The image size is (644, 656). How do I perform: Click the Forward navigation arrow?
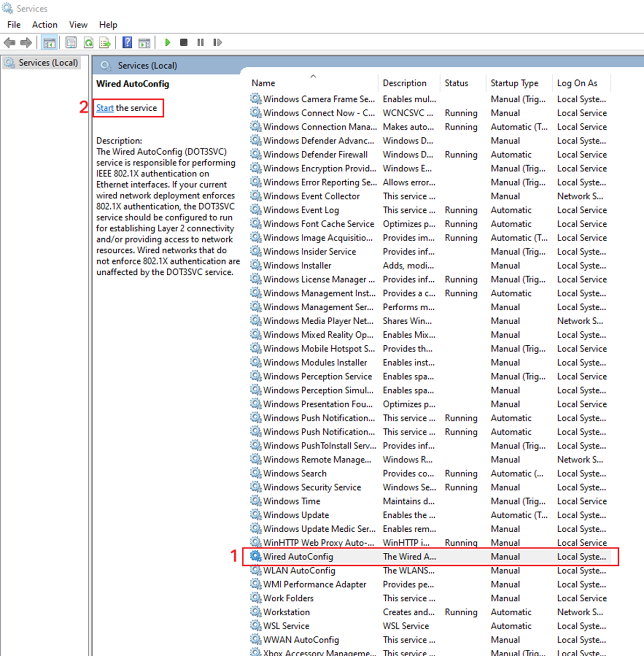(26, 43)
